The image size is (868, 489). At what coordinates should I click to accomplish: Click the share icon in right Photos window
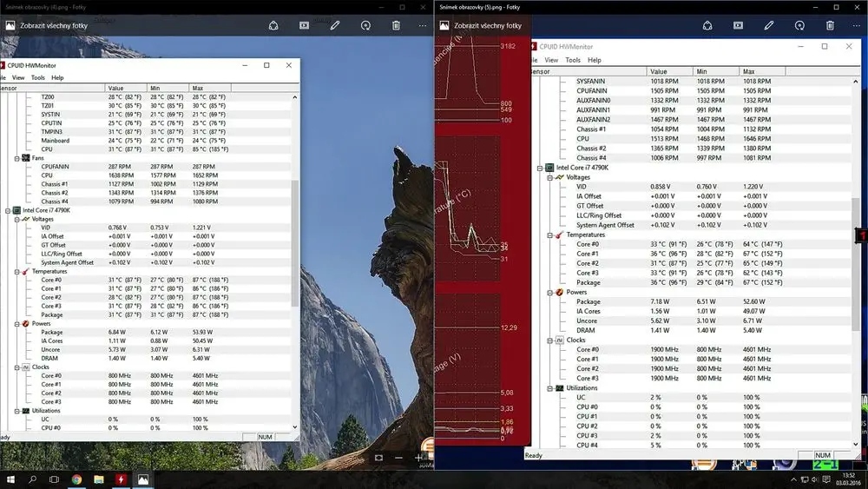pos(707,25)
